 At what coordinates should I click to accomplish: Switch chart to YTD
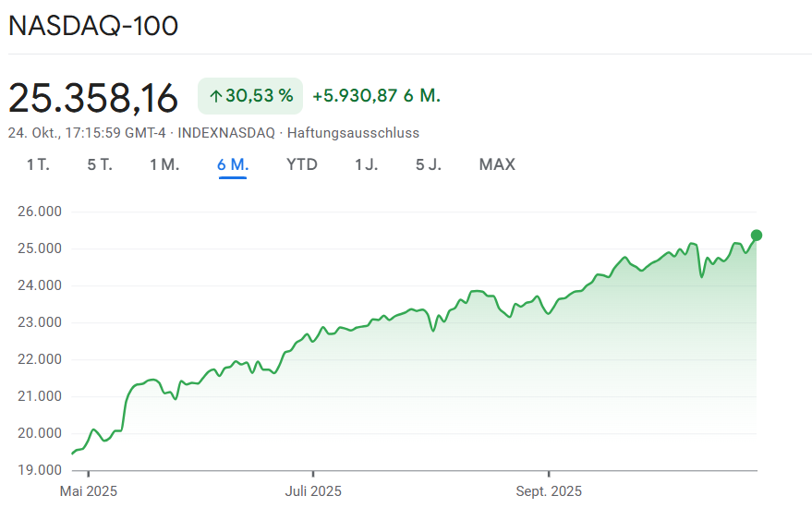coord(302,164)
